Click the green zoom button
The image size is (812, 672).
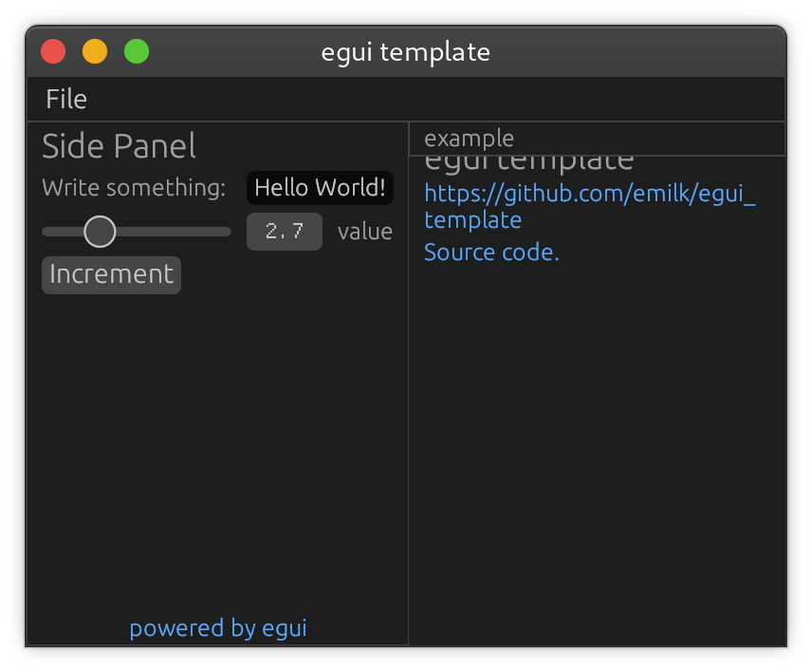pos(137,51)
